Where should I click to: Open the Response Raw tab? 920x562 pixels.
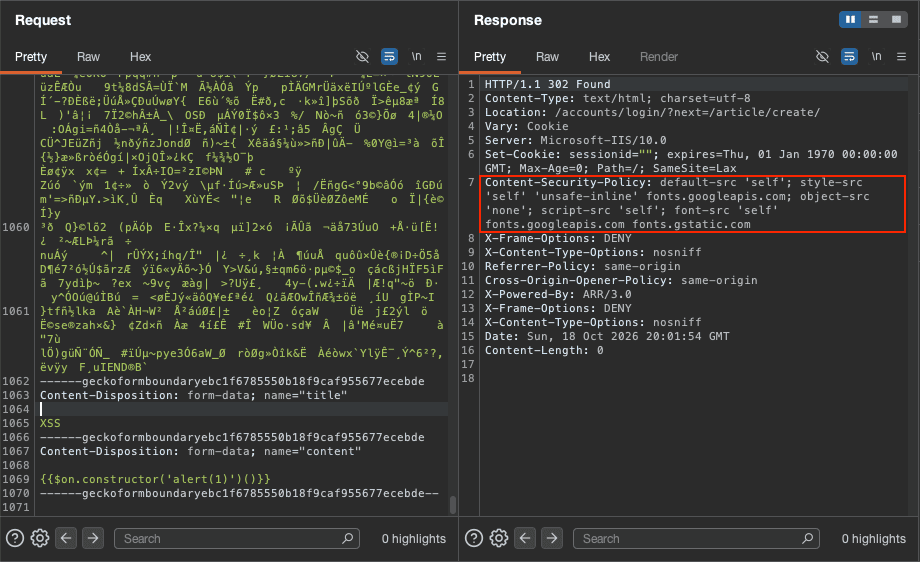tap(547, 57)
